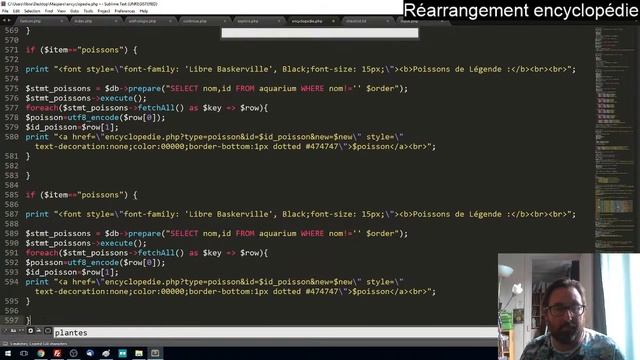Screen dimensions: 640x360
Task: Click "foreach" keyword on line 591
Action: (42, 253)
